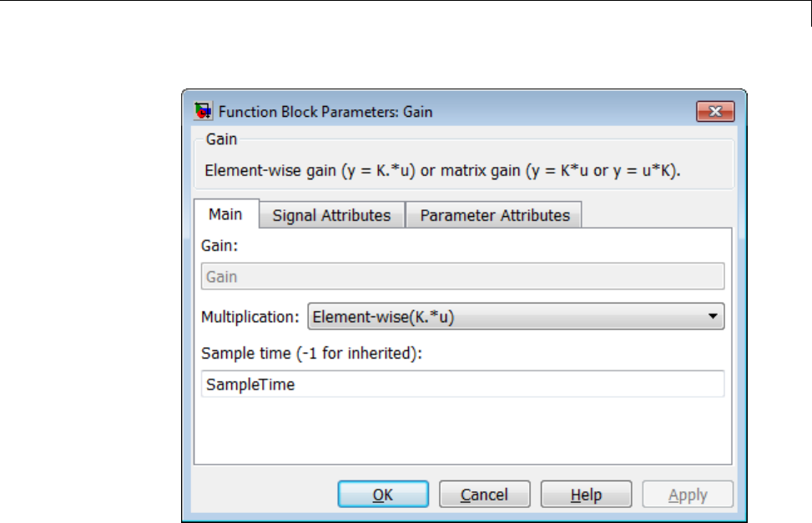Click the "Gain:" field label
812x523 pixels.
220,247
